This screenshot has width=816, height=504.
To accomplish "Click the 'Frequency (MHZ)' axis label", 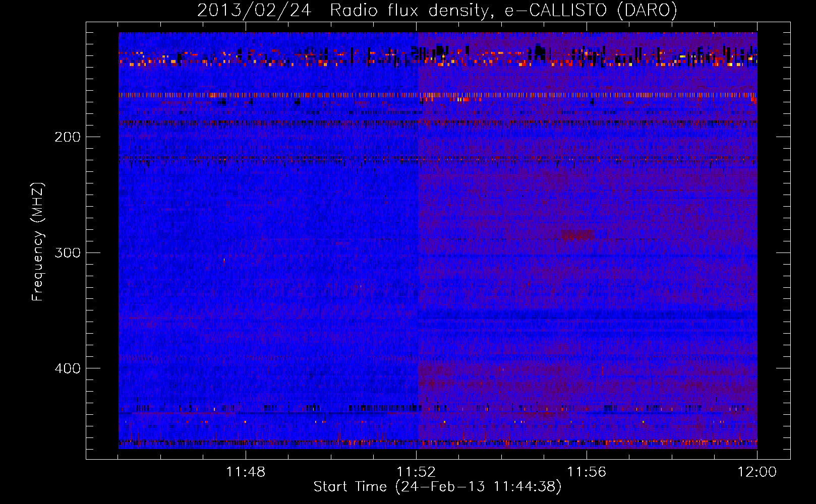I will coord(38,241).
